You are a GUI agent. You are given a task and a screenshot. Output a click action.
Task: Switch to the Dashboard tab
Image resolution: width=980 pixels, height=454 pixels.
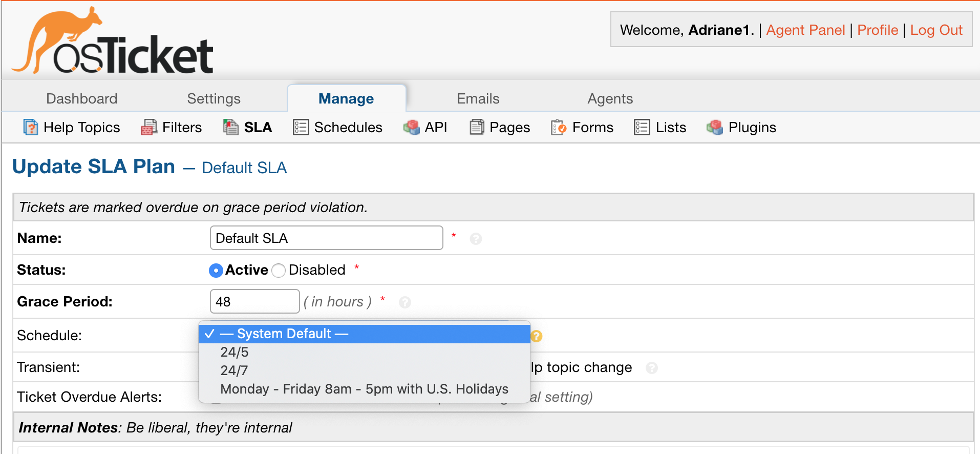(x=81, y=98)
